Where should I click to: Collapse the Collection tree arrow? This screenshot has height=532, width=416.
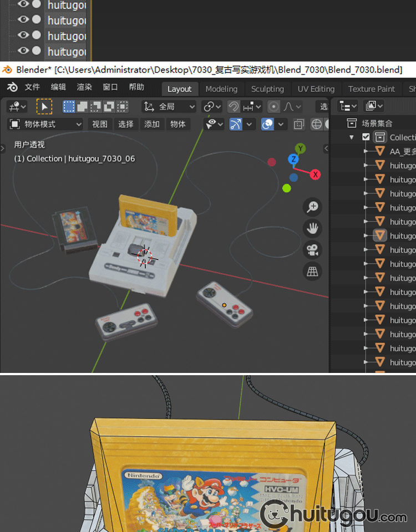point(352,137)
